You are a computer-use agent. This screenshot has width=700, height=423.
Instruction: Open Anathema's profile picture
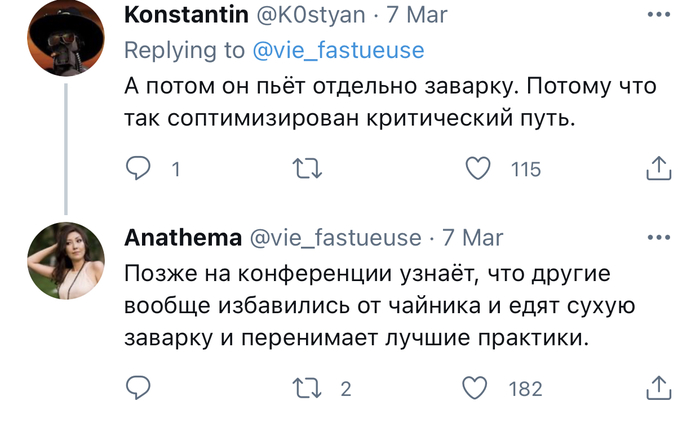(66, 260)
